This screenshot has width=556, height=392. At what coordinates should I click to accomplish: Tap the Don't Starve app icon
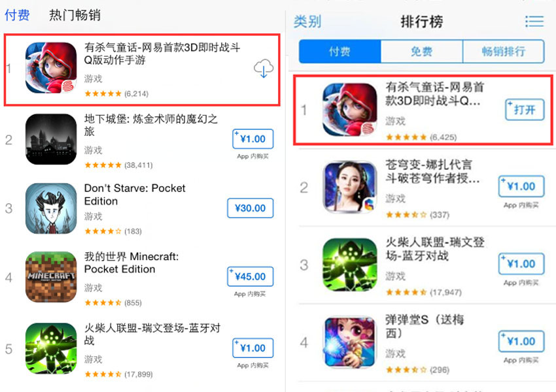(x=51, y=208)
